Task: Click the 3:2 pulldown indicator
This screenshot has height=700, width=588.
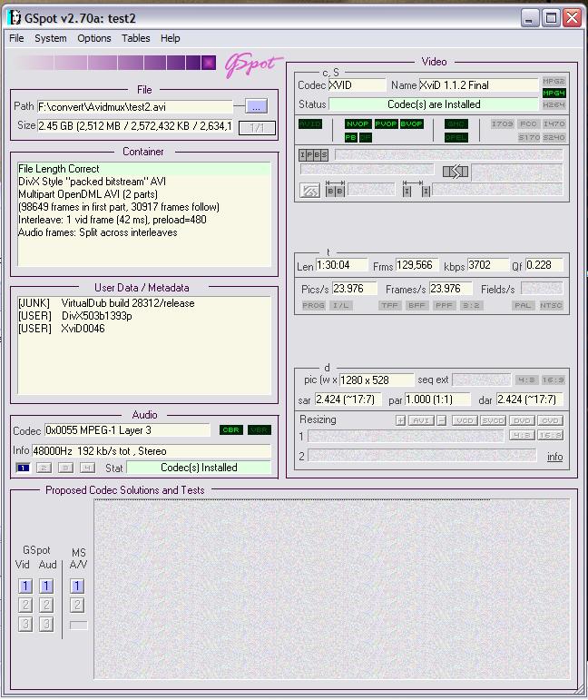Action: tap(471, 305)
